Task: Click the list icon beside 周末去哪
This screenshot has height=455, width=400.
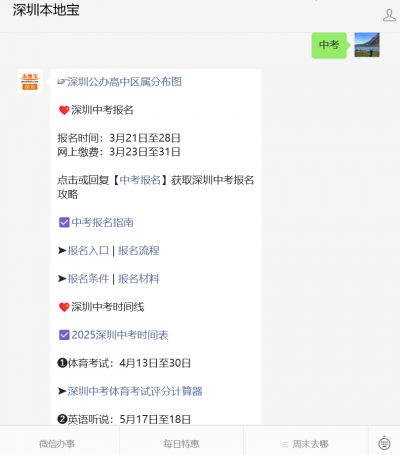Action: [x=285, y=444]
